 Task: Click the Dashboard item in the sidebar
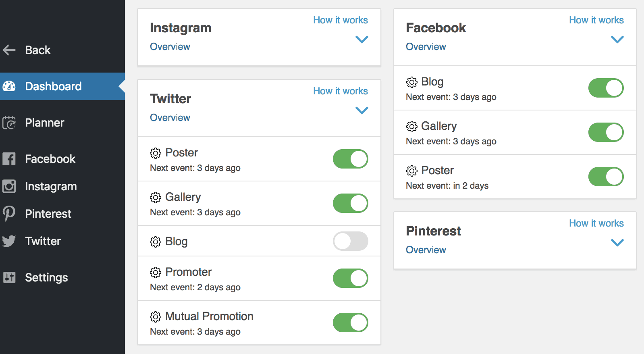tap(53, 86)
